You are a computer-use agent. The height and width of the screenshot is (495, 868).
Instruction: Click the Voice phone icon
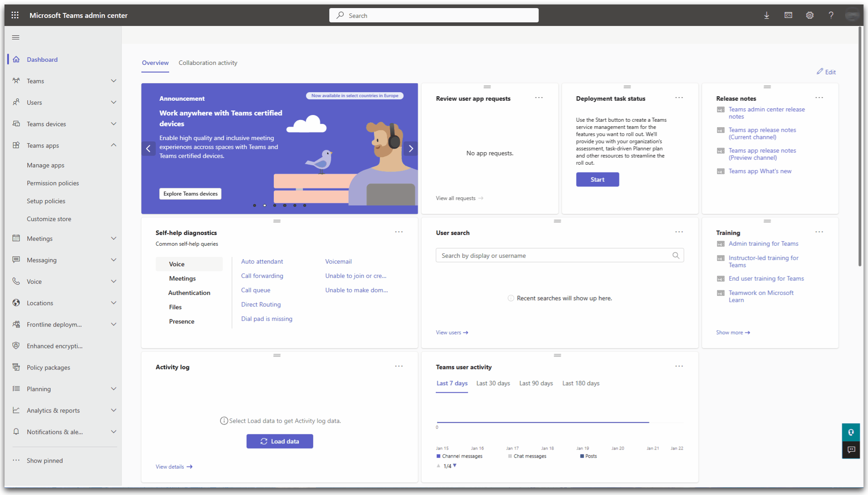click(16, 282)
